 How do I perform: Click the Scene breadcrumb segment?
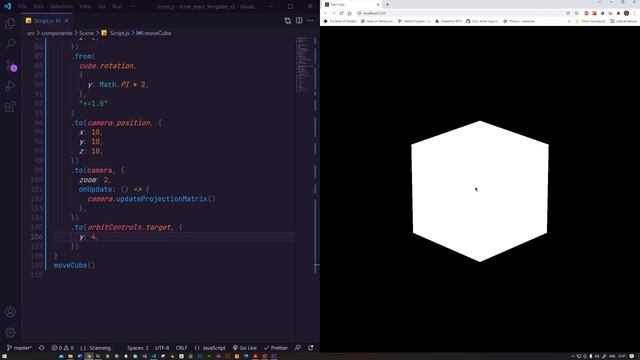[x=87, y=33]
